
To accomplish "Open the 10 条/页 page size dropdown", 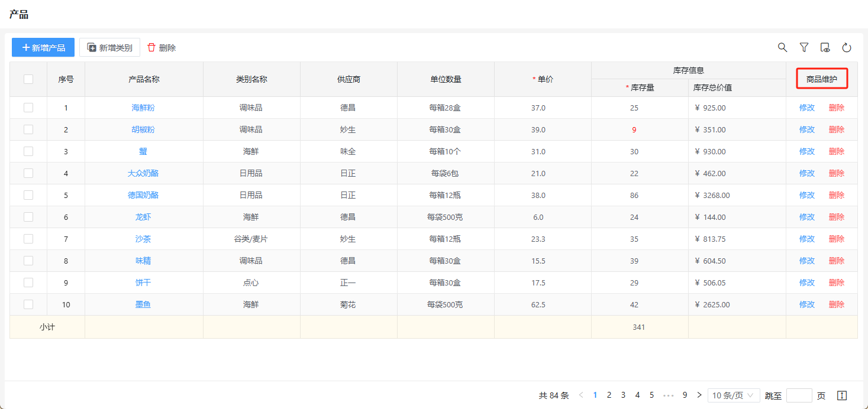I will coord(734,395).
